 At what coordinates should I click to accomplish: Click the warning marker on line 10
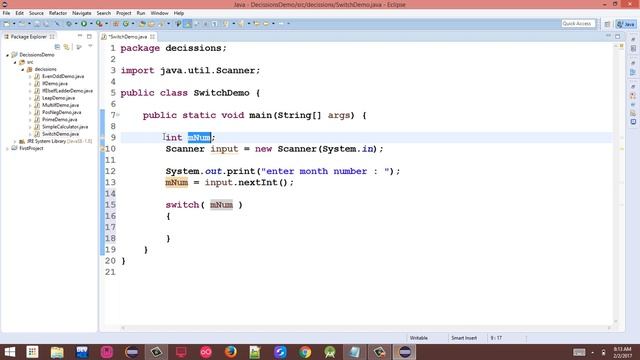[102, 149]
